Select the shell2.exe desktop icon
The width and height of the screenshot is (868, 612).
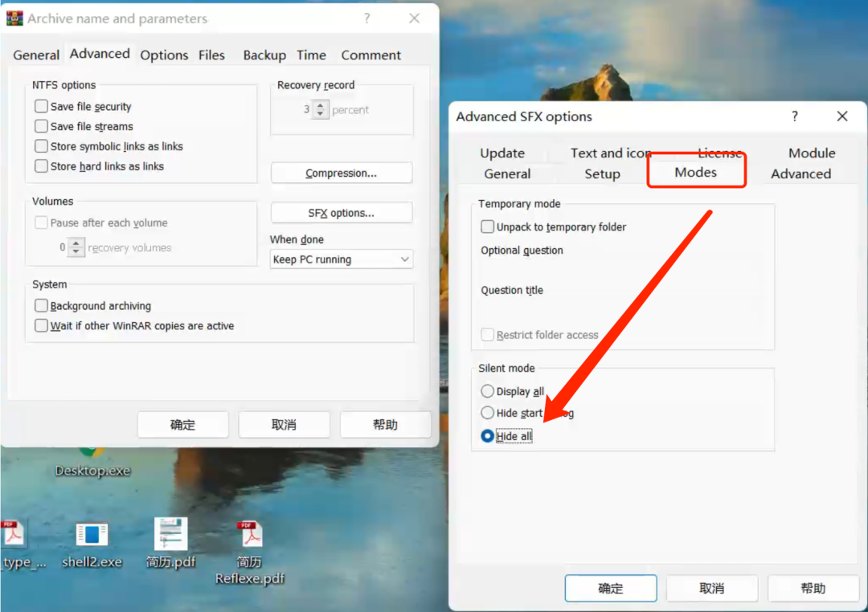pyautogui.click(x=92, y=545)
